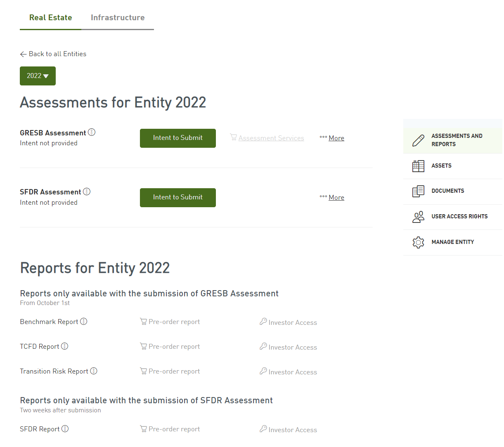Viewport: 504px width, 447px height.
Task: Open Investor Access for Benchmark Report
Action: click(x=293, y=323)
